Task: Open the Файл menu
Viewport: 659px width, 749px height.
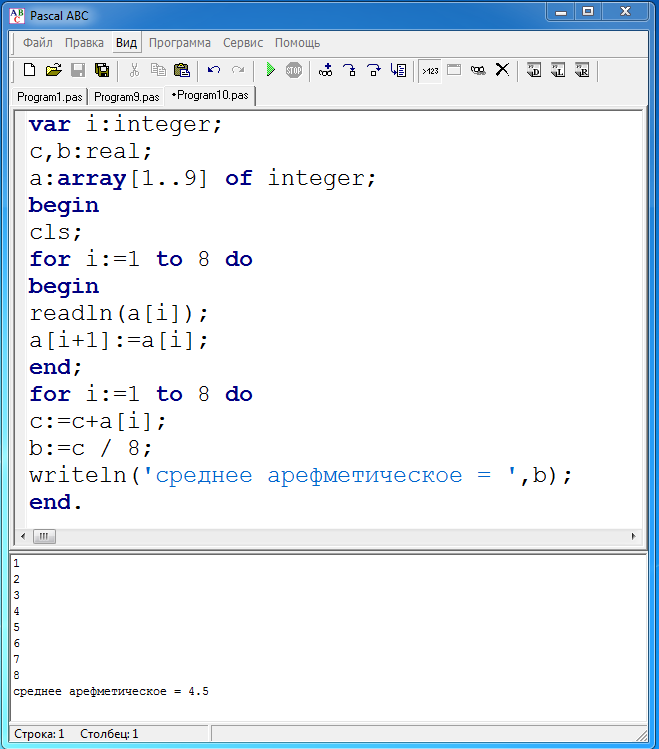Action: pyautogui.click(x=38, y=43)
